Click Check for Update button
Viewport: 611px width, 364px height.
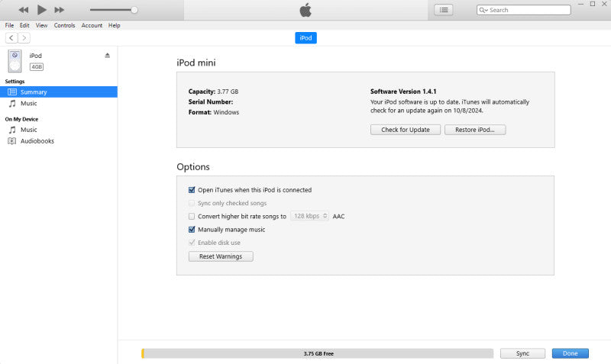(406, 130)
